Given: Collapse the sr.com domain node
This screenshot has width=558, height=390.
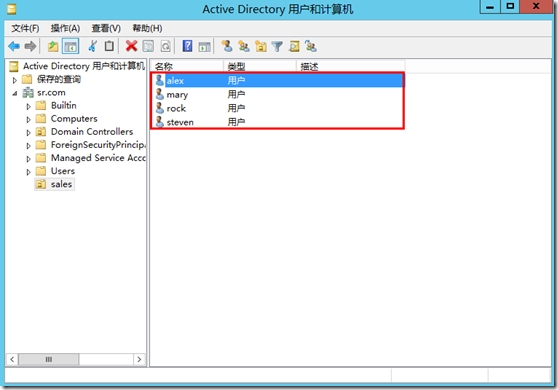Looking at the screenshot, I should 15,94.
